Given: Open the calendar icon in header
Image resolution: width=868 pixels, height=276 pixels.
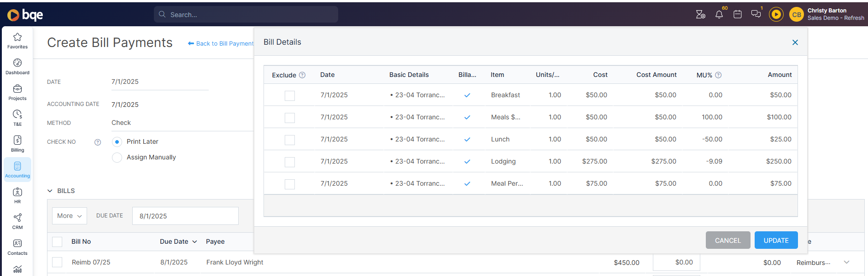Looking at the screenshot, I should click(738, 14).
